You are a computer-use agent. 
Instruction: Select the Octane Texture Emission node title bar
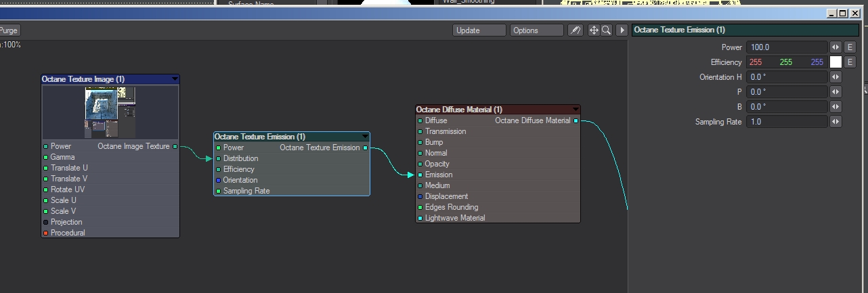pos(292,137)
